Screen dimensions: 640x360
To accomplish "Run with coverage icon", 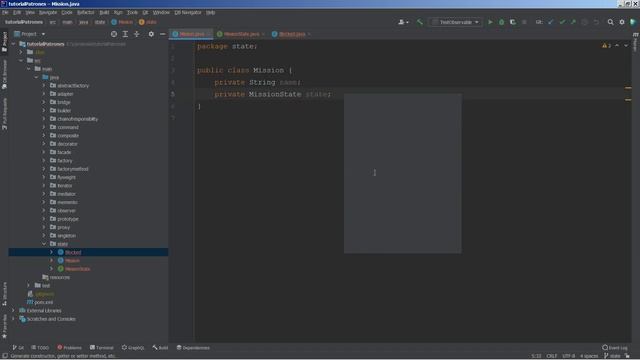I will (x=513, y=22).
